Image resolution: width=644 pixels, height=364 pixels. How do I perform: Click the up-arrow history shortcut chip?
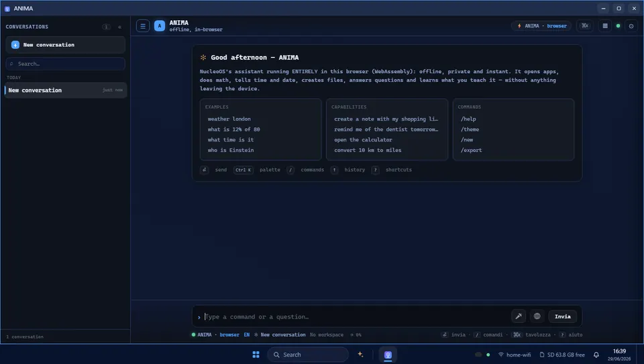point(334,170)
